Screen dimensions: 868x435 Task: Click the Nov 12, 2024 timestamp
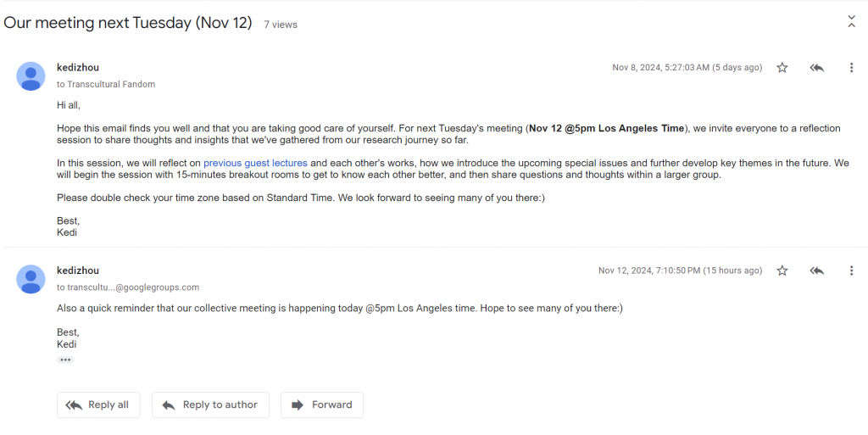pyautogui.click(x=681, y=270)
